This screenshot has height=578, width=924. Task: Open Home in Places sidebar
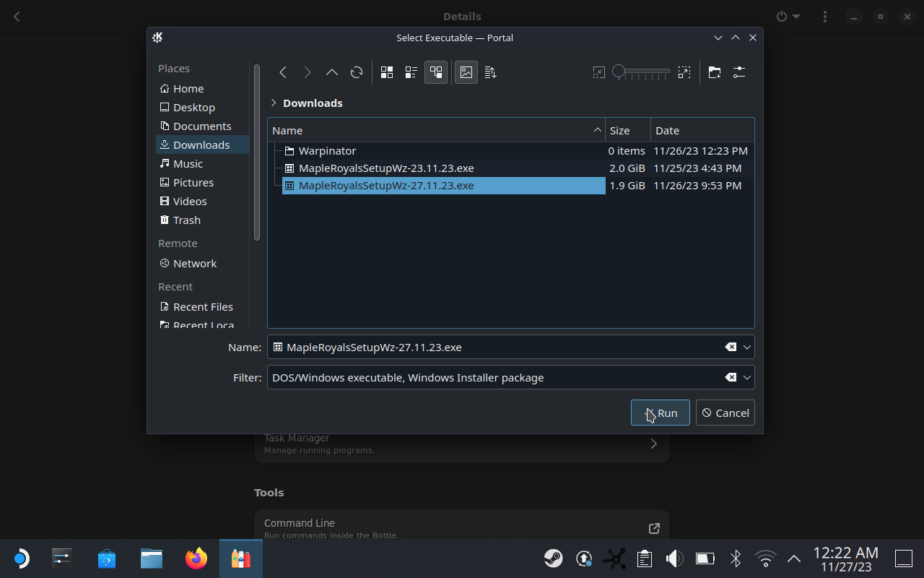(202, 88)
